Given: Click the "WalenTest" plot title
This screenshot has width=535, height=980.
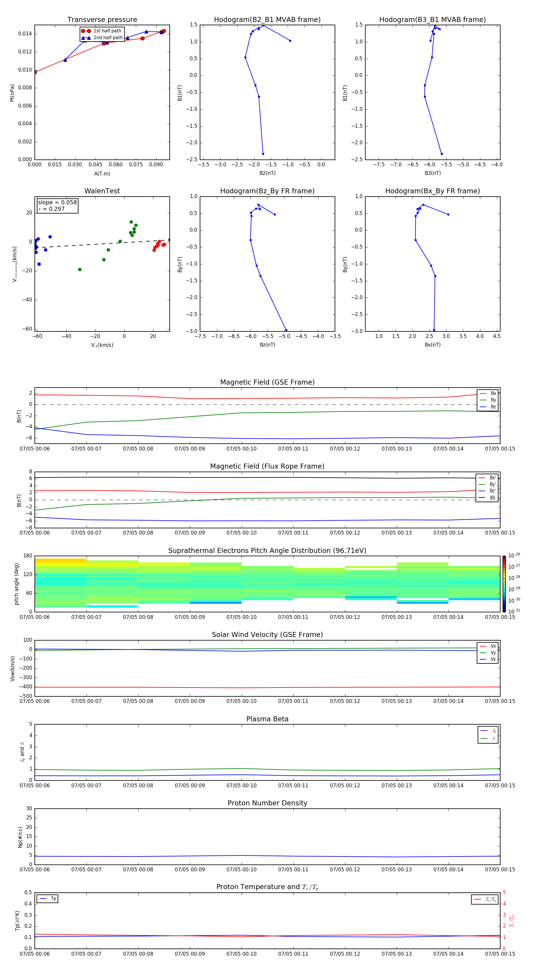Looking at the screenshot, I should tap(102, 191).
